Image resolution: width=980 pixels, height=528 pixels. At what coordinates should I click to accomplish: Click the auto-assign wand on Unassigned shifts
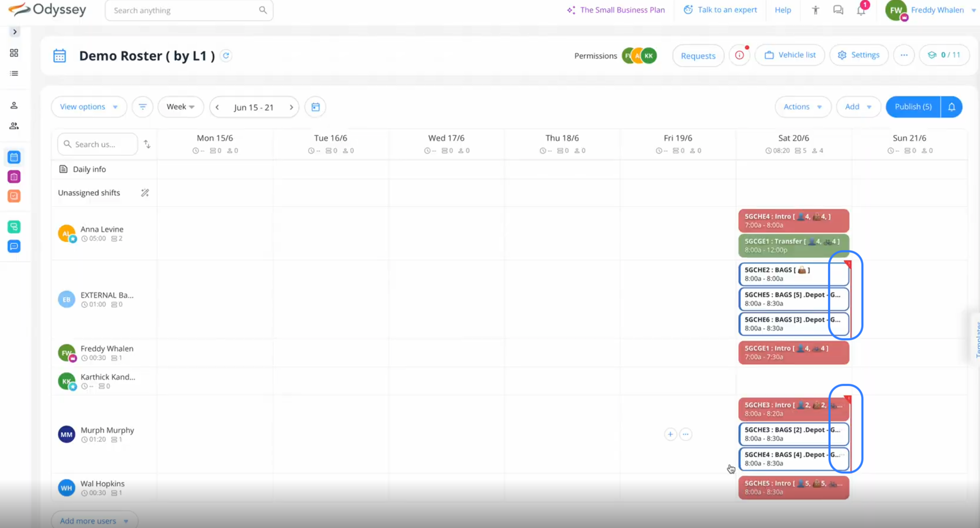[145, 193]
